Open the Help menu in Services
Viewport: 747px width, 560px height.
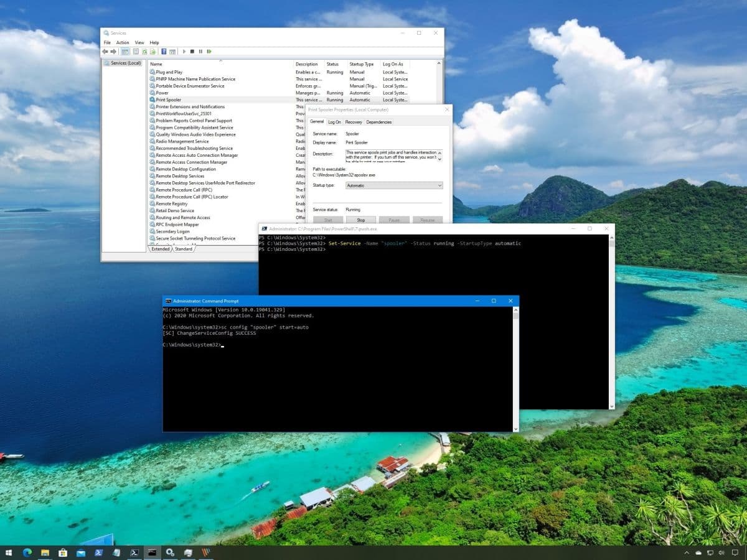tap(154, 42)
